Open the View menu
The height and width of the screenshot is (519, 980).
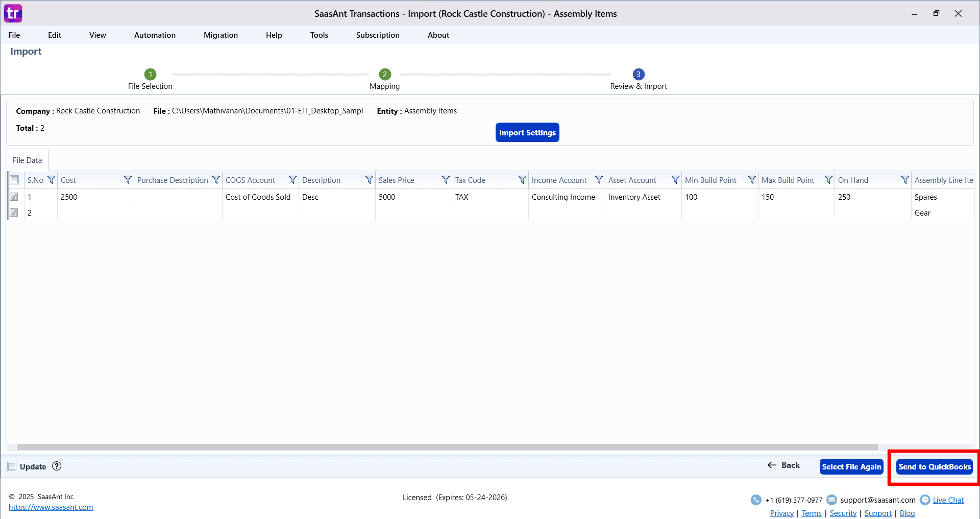97,35
